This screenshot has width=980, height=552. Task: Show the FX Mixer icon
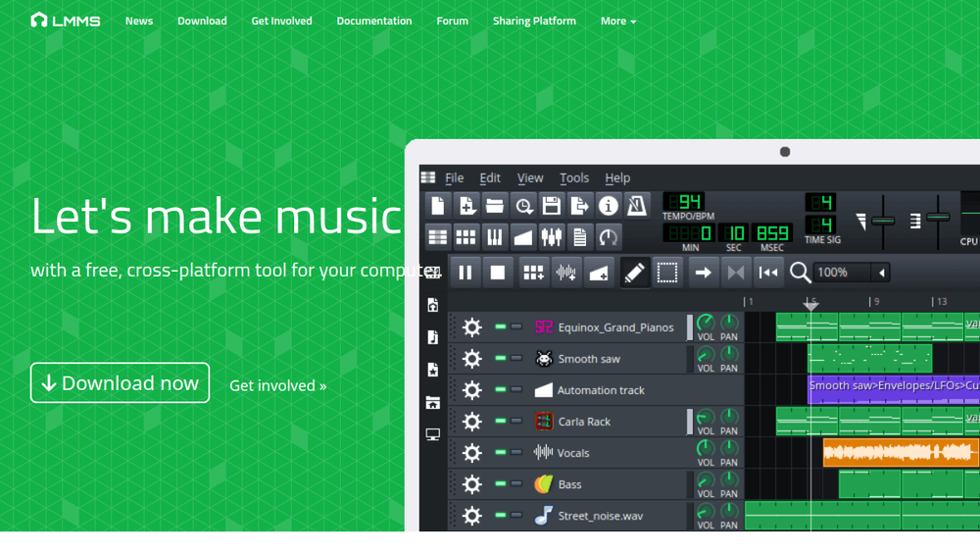coord(551,237)
